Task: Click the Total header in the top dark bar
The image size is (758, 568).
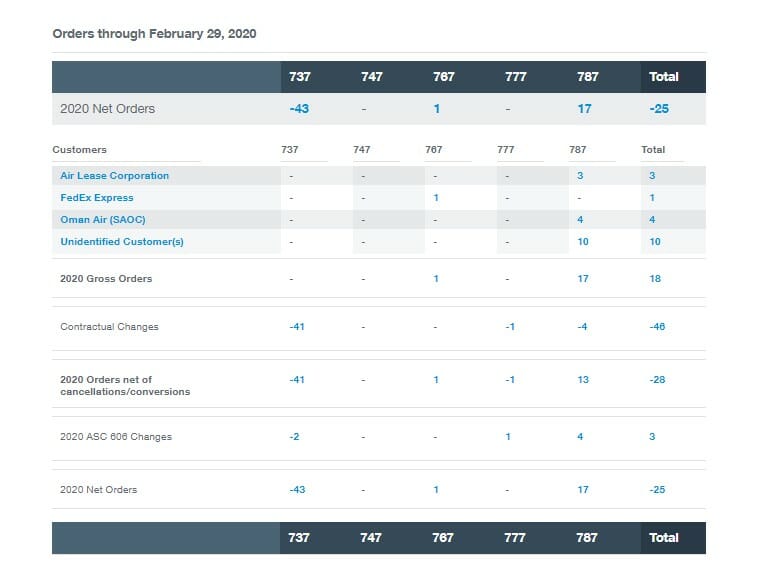Action: (664, 77)
